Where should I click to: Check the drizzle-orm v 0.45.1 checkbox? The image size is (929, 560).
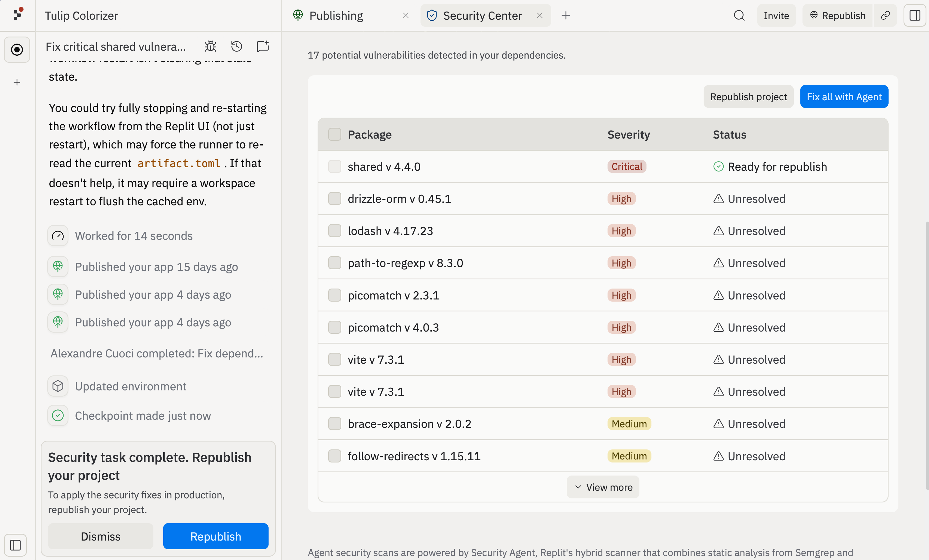tap(334, 199)
